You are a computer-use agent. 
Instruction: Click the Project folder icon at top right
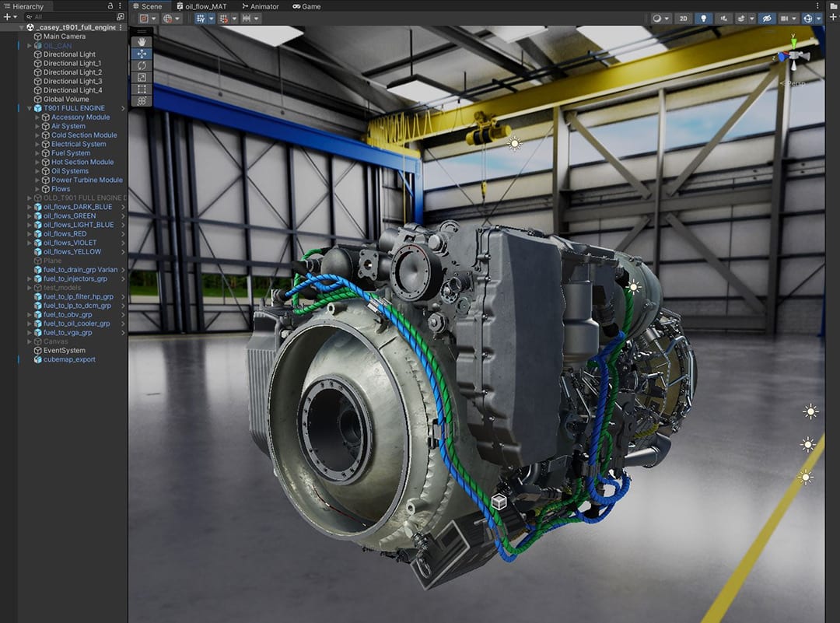coord(834,6)
